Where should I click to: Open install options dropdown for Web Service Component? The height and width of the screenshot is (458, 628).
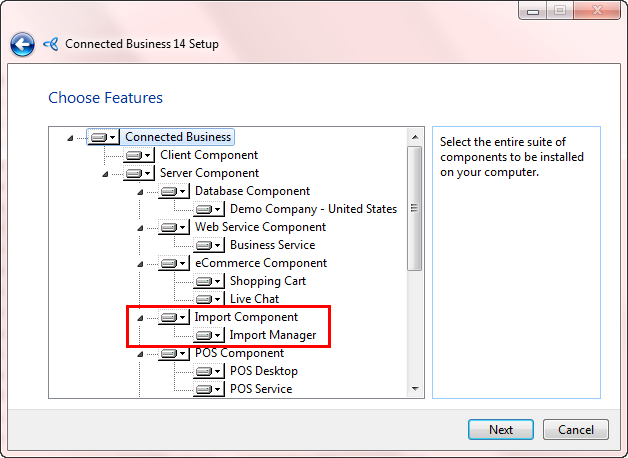[183, 227]
